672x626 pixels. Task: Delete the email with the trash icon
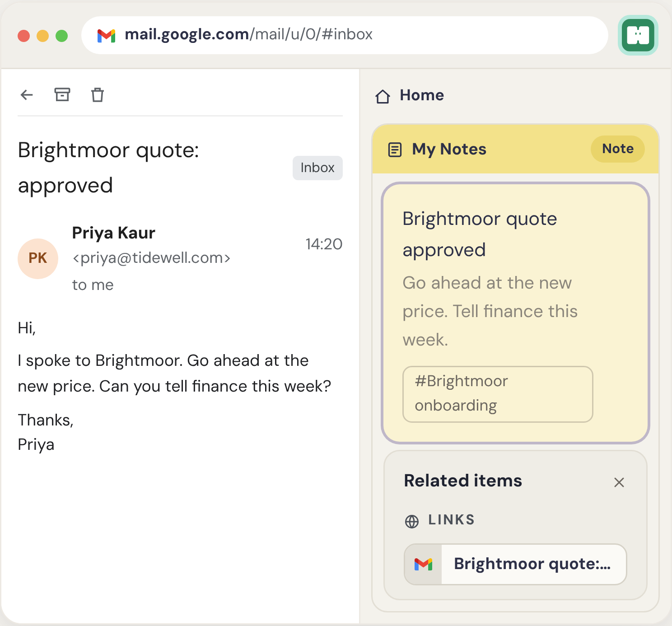click(98, 95)
